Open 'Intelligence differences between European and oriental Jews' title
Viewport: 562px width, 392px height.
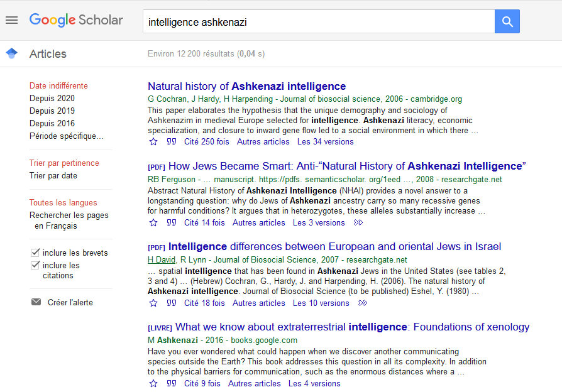[x=335, y=246]
